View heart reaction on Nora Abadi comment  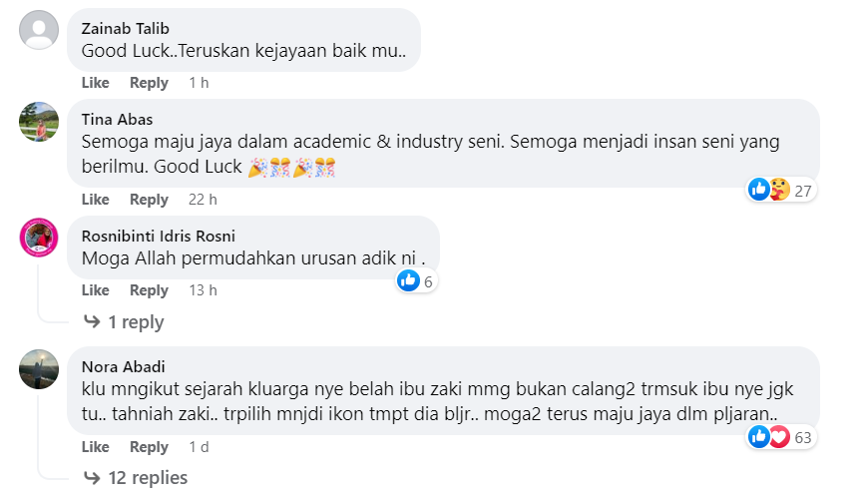[x=779, y=437]
